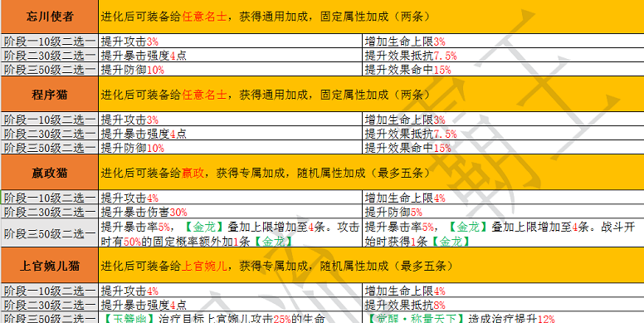Select 提升暴击强度4点 in 忘川使者 section

[x=231, y=55]
